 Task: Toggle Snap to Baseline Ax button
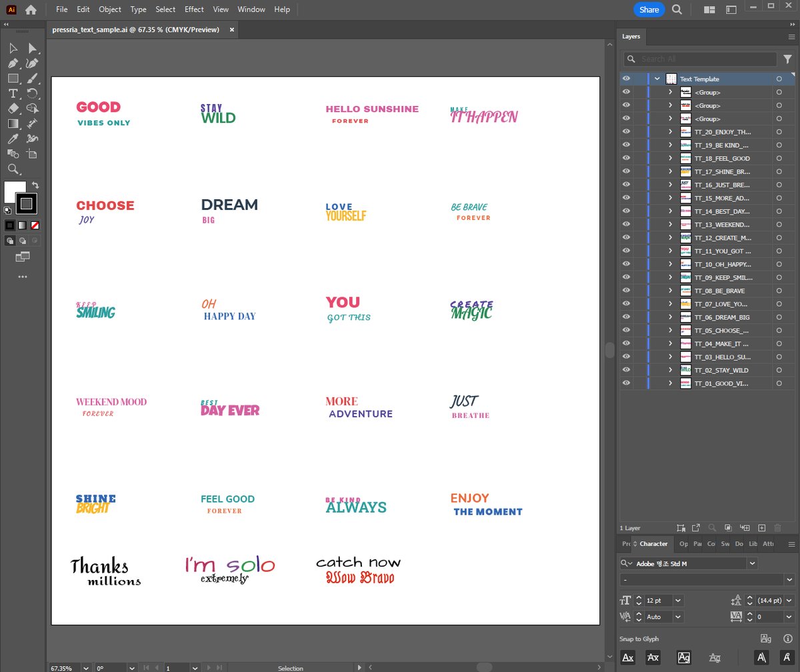click(x=628, y=657)
